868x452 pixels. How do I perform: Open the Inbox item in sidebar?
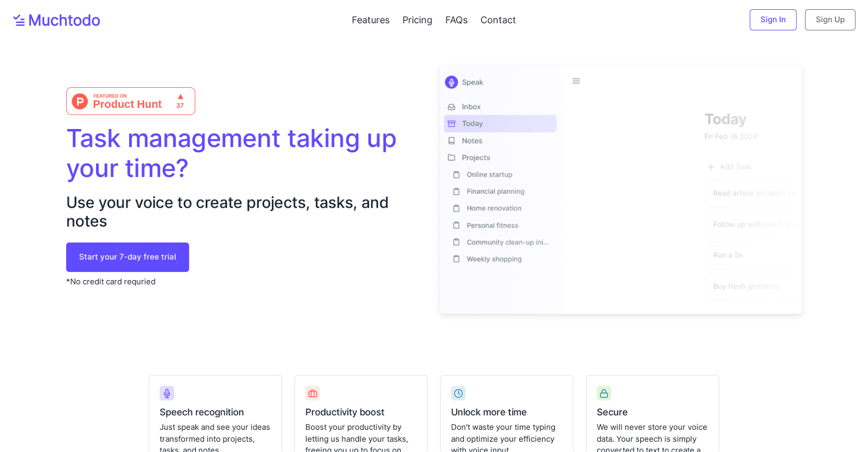(471, 107)
